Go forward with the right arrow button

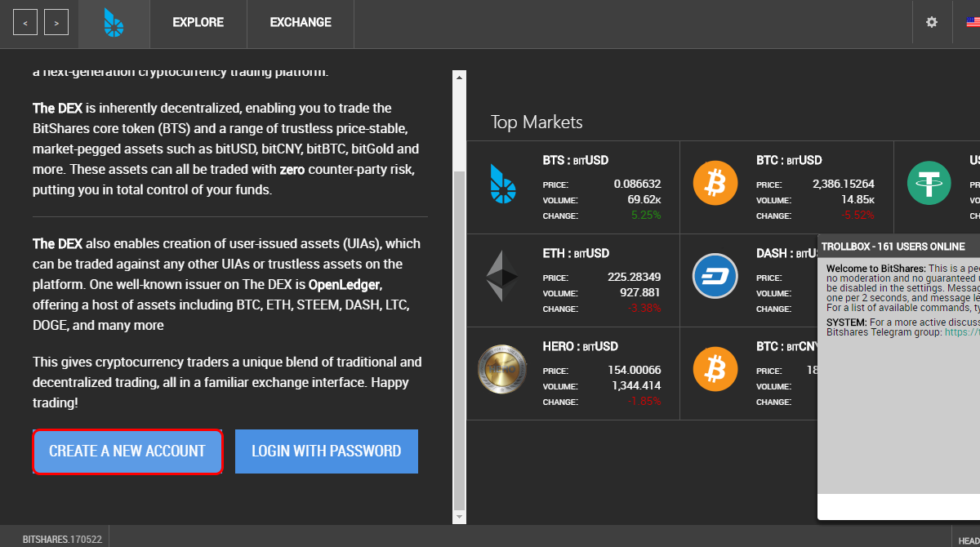point(56,23)
